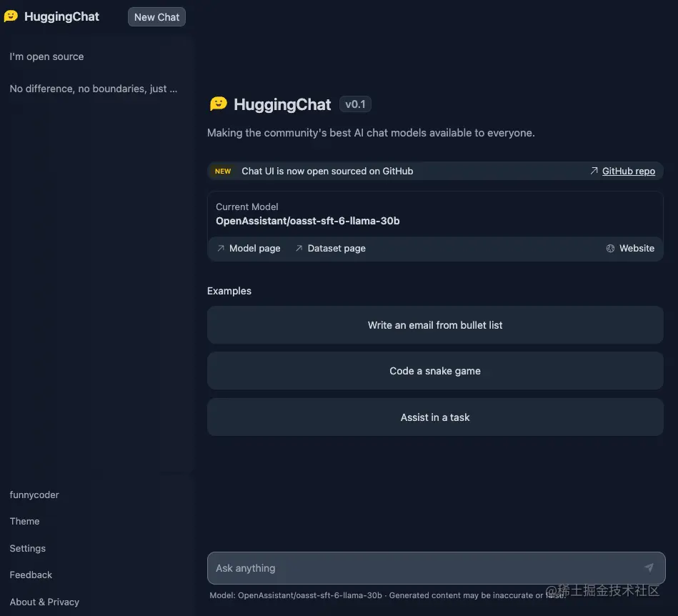This screenshot has height=616, width=678.
Task: Click the 'Making the community's best AI chat models' tagline
Action: pos(371,133)
